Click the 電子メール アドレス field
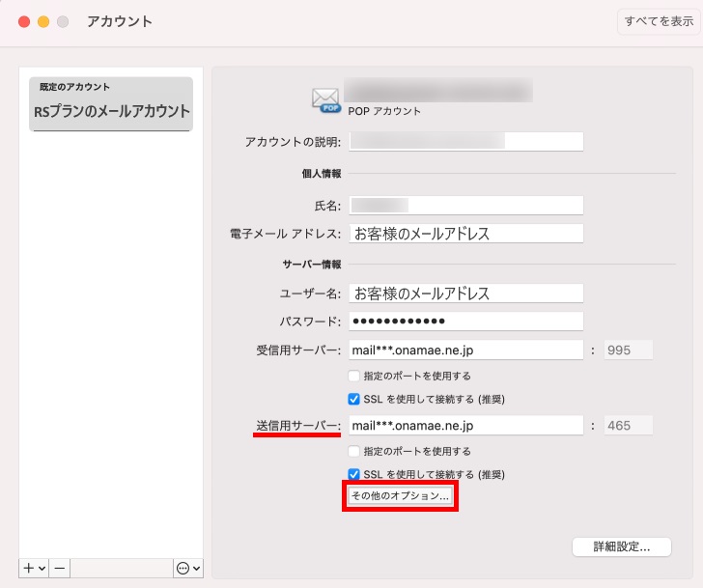The image size is (703, 588). point(466,234)
